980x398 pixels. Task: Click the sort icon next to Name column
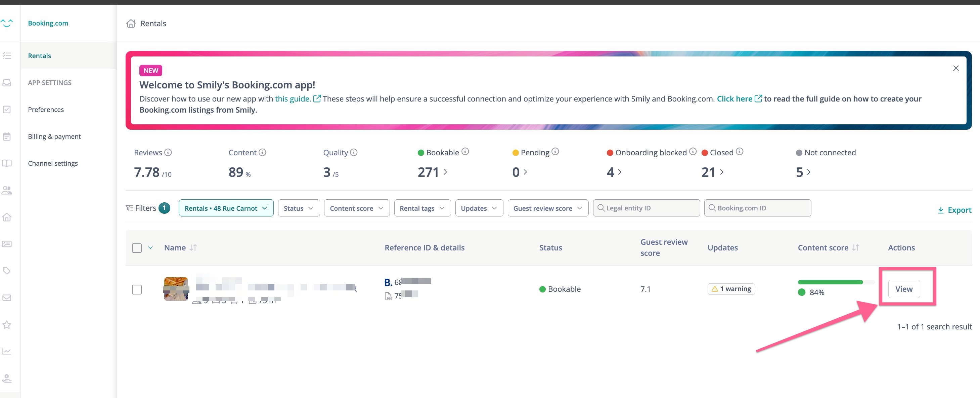(193, 247)
